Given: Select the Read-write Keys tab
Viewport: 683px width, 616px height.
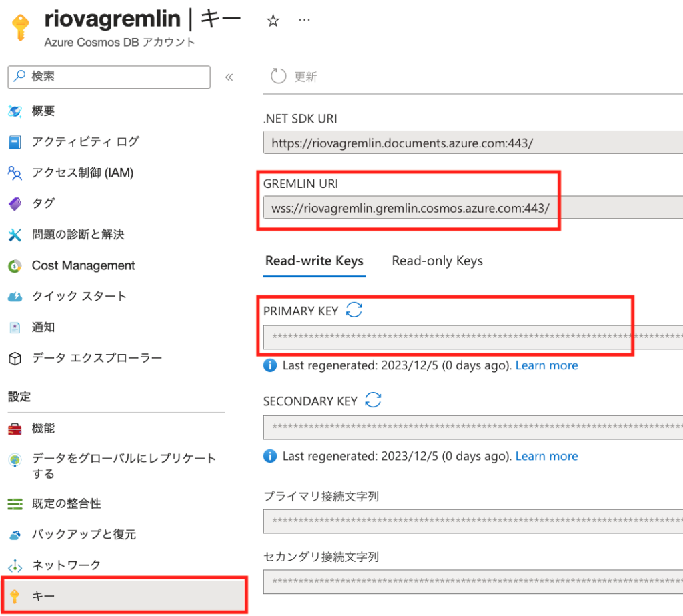Looking at the screenshot, I should click(314, 261).
